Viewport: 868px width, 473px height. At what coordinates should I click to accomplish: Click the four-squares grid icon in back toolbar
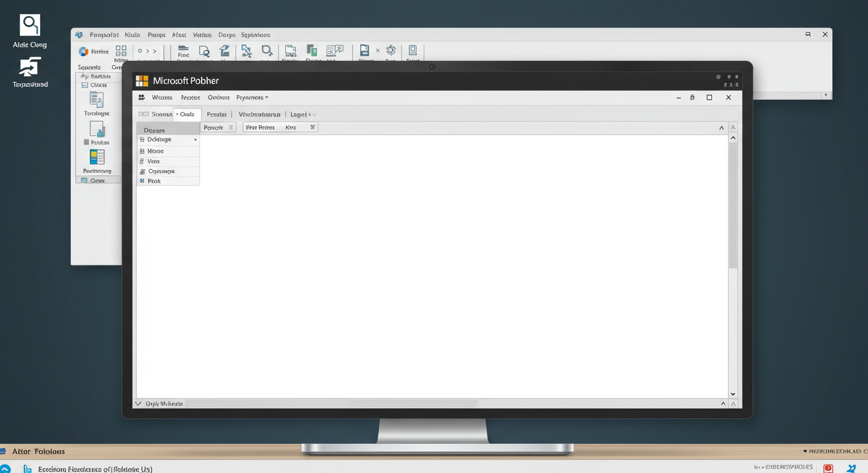(121, 51)
